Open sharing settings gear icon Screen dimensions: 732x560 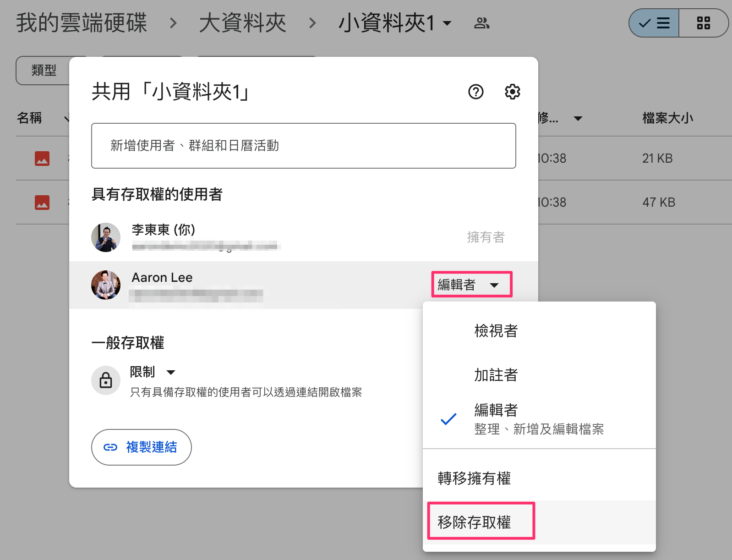[512, 92]
